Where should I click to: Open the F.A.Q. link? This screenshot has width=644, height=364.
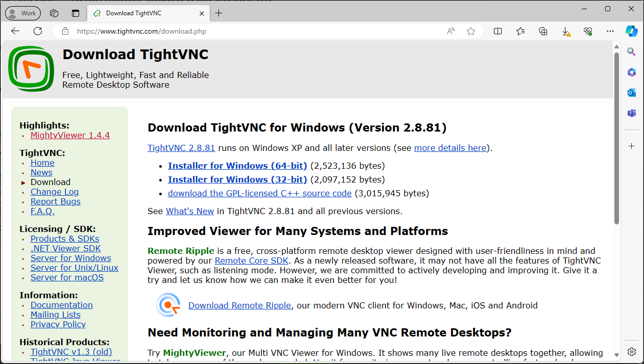click(x=42, y=211)
